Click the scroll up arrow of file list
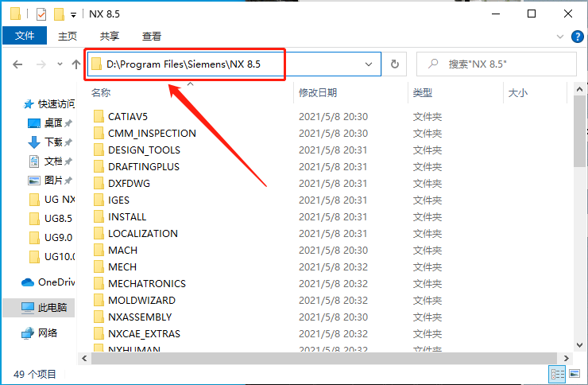 (x=579, y=89)
